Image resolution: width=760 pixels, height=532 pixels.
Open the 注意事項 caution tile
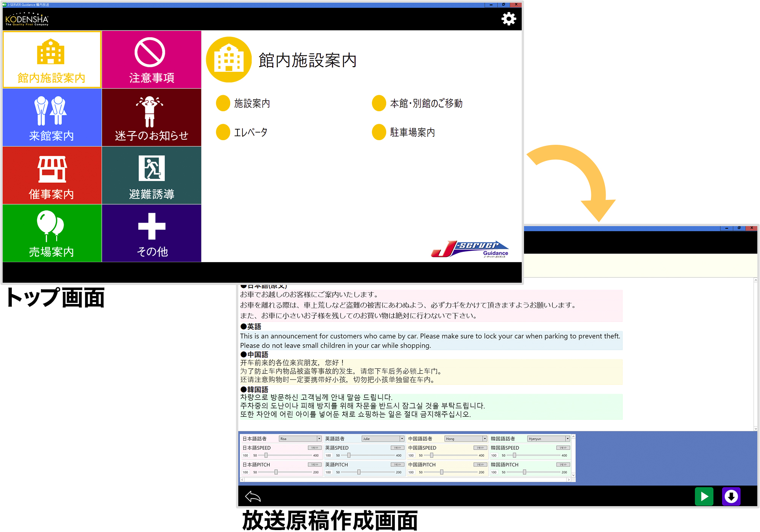click(x=151, y=60)
